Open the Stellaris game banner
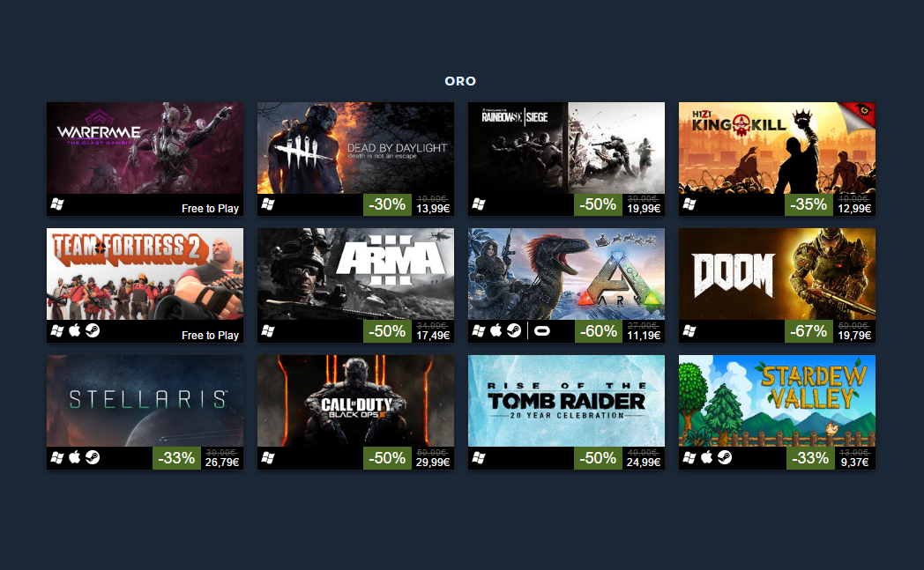The width and height of the screenshot is (924, 570). click(x=145, y=401)
